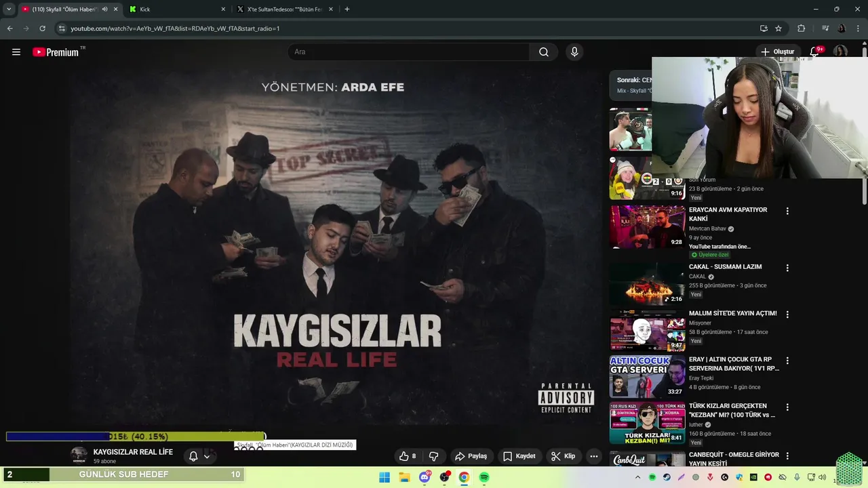Open options for CAKAL - SUSMAM LAZIM
The height and width of the screenshot is (488, 868).
coord(787,268)
